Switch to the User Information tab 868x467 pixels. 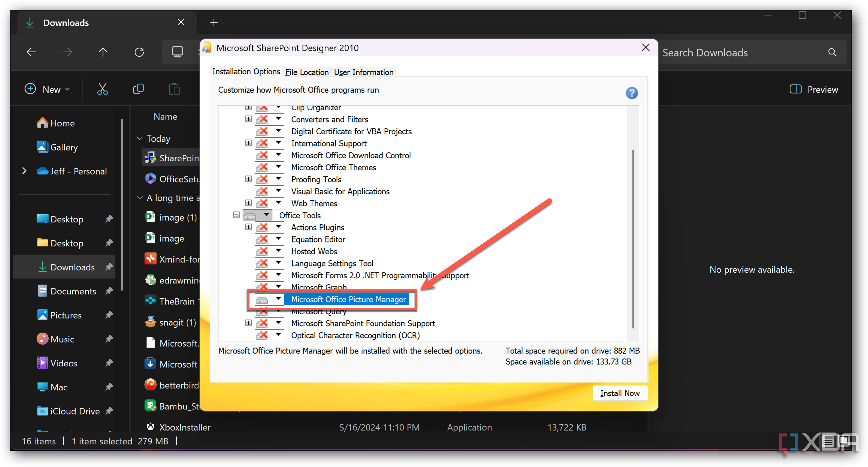[364, 72]
